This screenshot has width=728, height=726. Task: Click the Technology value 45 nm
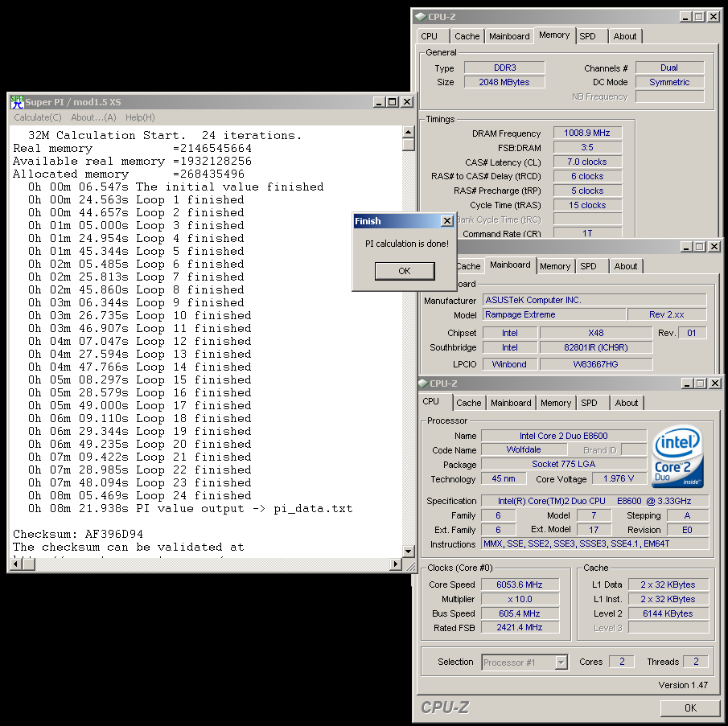(x=504, y=478)
